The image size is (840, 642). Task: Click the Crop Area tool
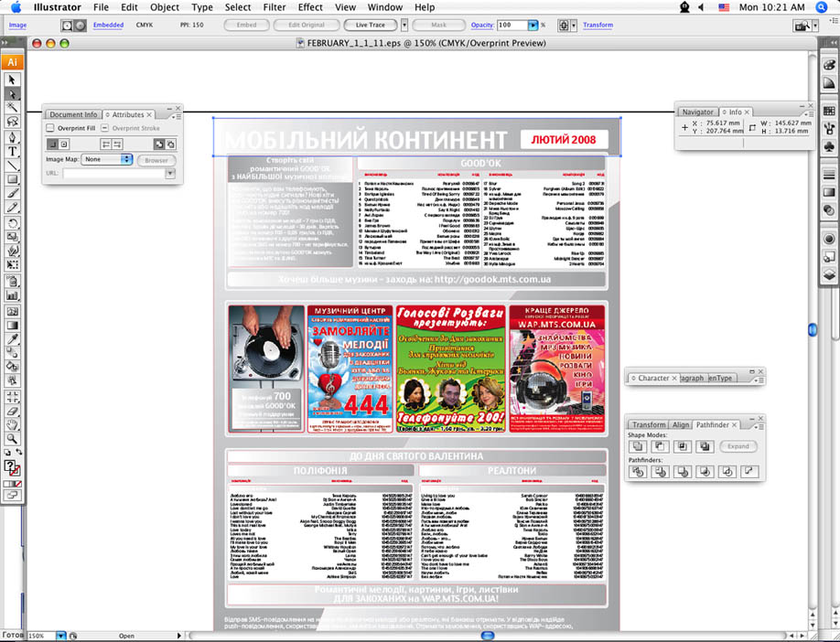coord(12,397)
